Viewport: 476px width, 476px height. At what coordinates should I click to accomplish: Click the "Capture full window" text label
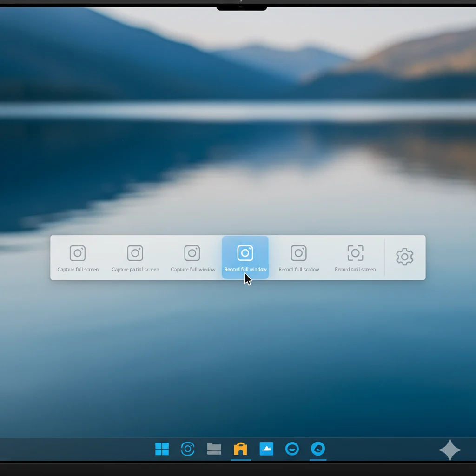(193, 270)
